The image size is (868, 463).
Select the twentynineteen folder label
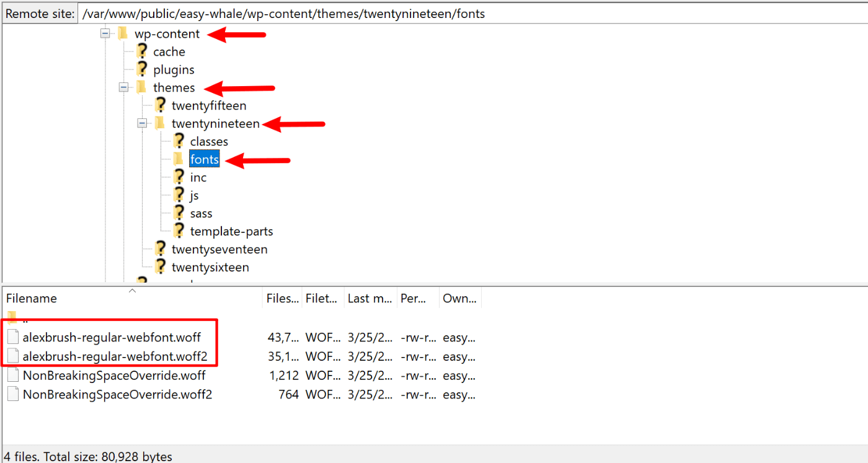[216, 124]
